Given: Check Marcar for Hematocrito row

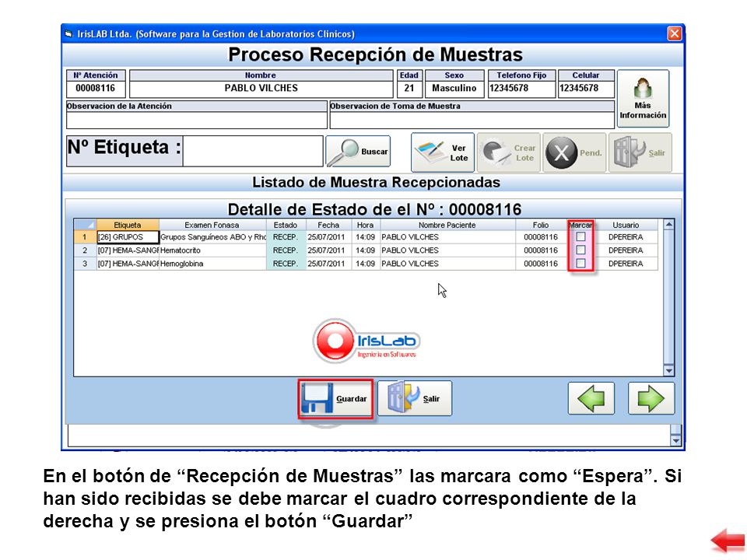Looking at the screenshot, I should pos(580,250).
